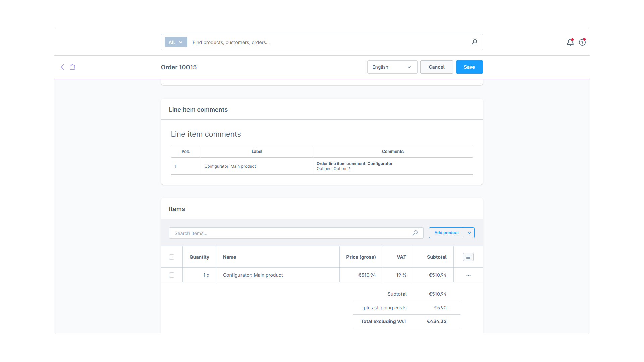644x362 pixels.
Task: Click the search magnifier icon in toolbar
Action: [475, 42]
